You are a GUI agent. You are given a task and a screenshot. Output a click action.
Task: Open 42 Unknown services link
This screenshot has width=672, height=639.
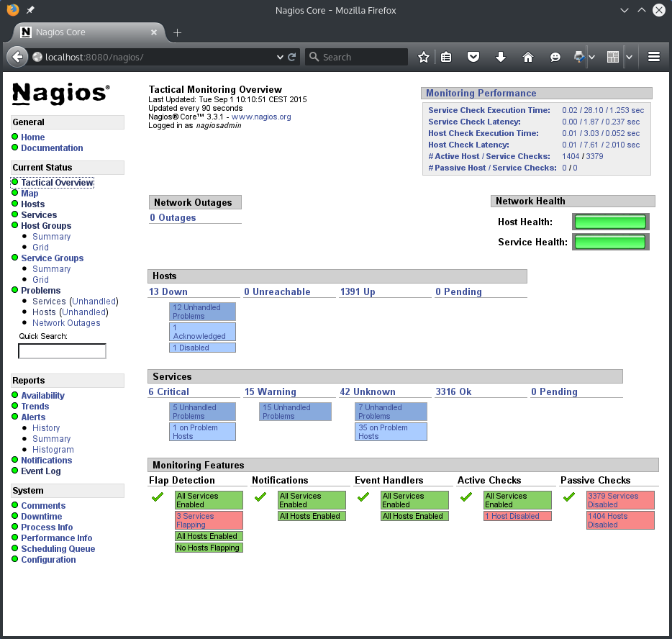[x=368, y=391]
